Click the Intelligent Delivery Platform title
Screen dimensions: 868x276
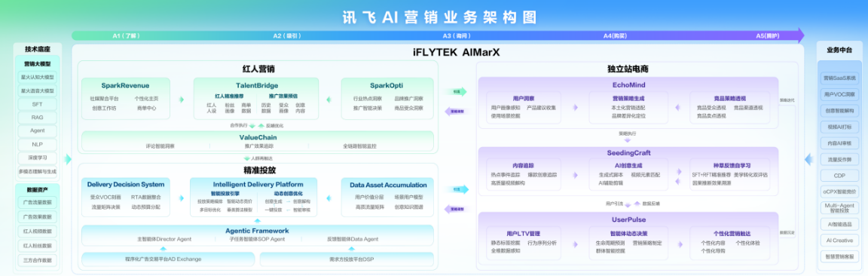(x=258, y=185)
